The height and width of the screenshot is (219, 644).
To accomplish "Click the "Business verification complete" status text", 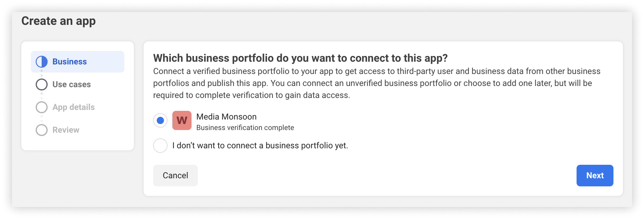I will coord(245,128).
